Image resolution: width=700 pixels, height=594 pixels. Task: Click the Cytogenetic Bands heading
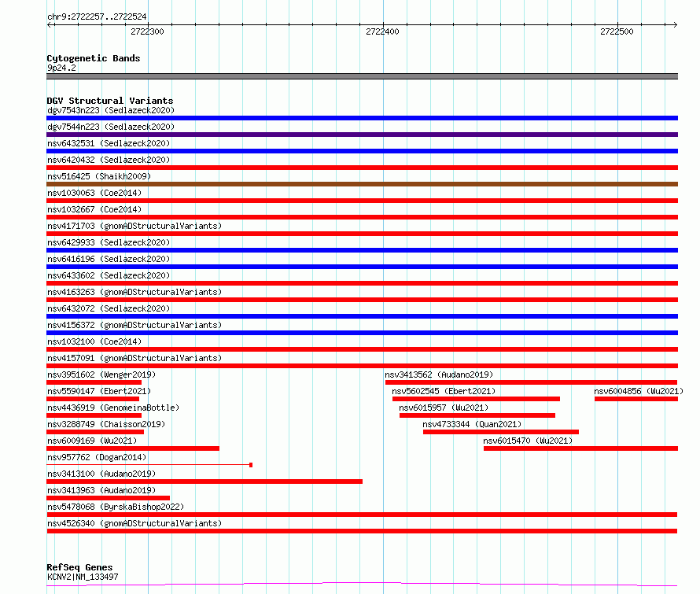click(94, 58)
